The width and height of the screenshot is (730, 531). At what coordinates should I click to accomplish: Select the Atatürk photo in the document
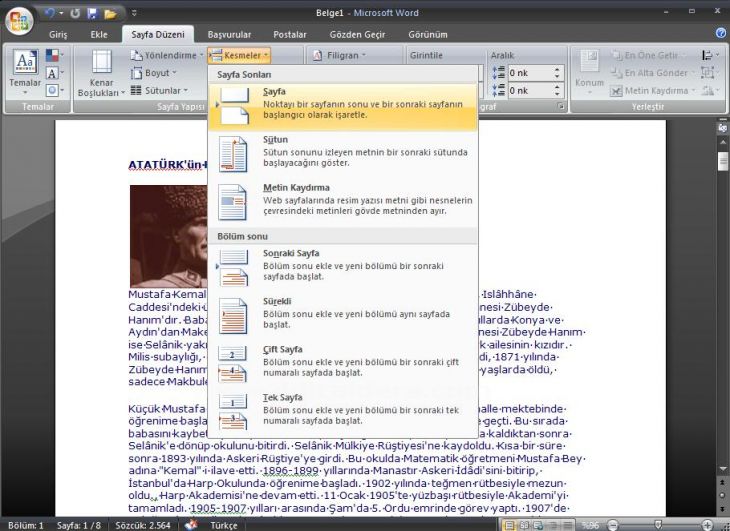click(x=168, y=236)
